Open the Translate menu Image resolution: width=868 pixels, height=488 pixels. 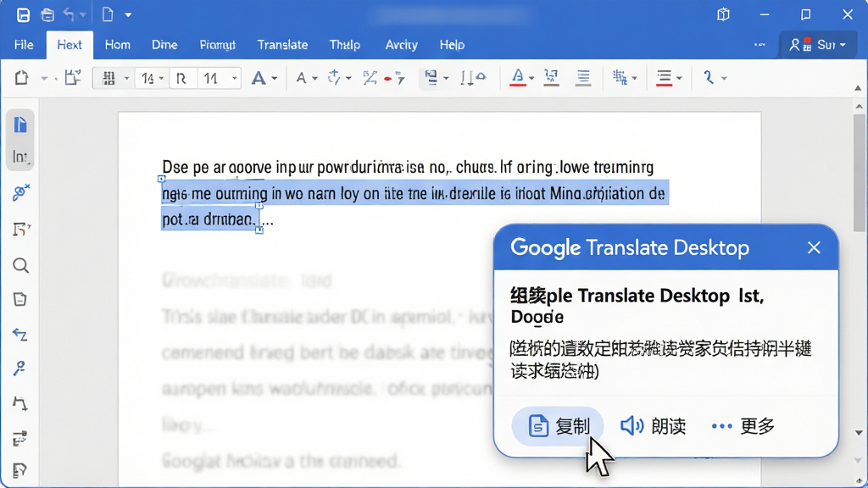pos(282,45)
